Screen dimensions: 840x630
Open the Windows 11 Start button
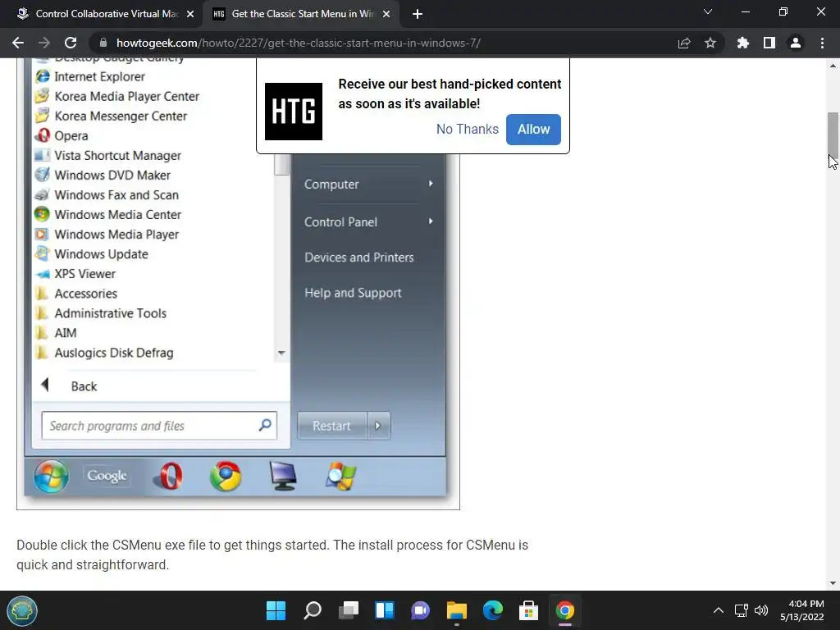point(276,610)
